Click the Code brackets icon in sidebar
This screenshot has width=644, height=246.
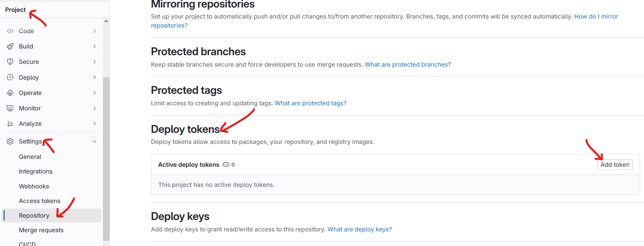[x=10, y=31]
